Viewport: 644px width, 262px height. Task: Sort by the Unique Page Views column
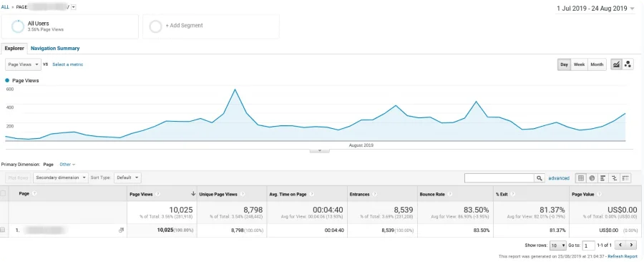218,194
